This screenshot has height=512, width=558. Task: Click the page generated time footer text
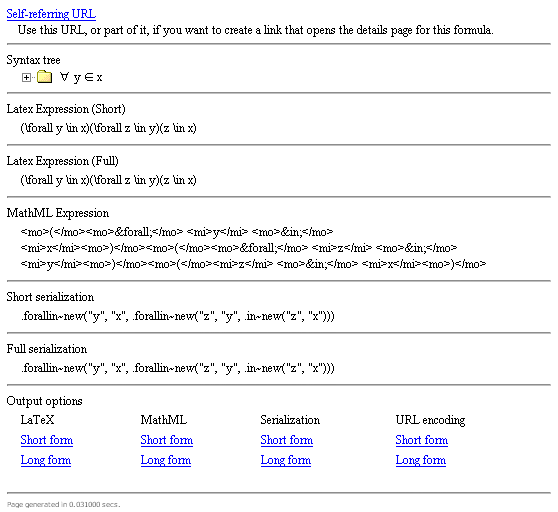[x=63, y=505]
